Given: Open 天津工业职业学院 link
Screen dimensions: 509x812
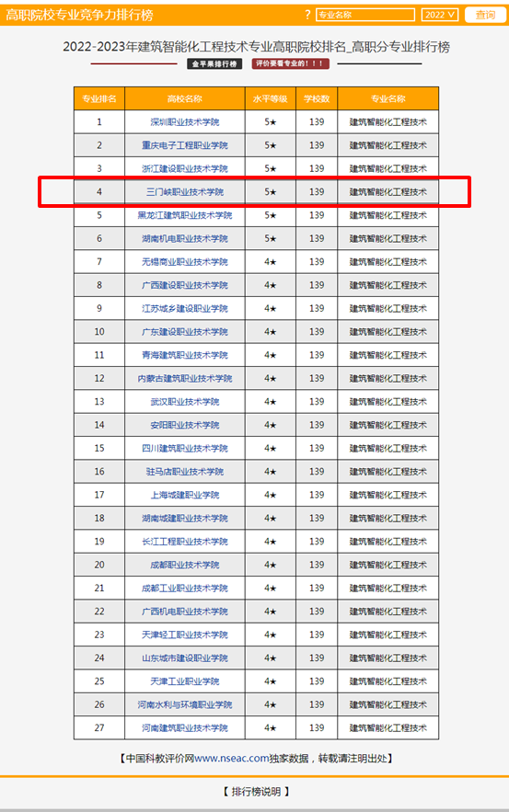Looking at the screenshot, I should click(184, 681).
